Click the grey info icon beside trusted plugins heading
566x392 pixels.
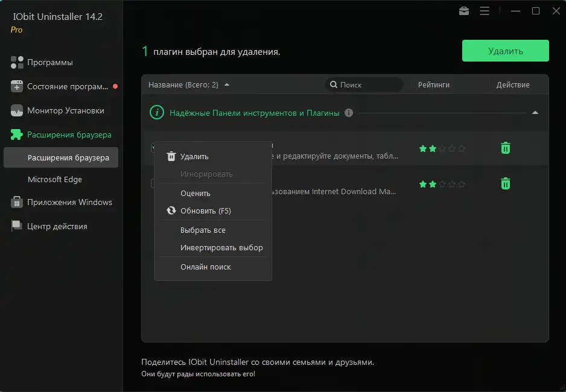pos(349,113)
